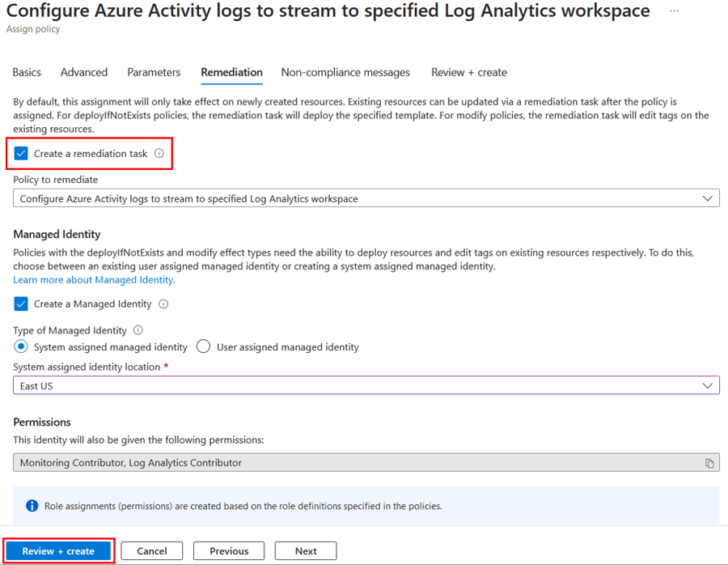Open the Parameters tab
This screenshot has width=728, height=565.
154,72
